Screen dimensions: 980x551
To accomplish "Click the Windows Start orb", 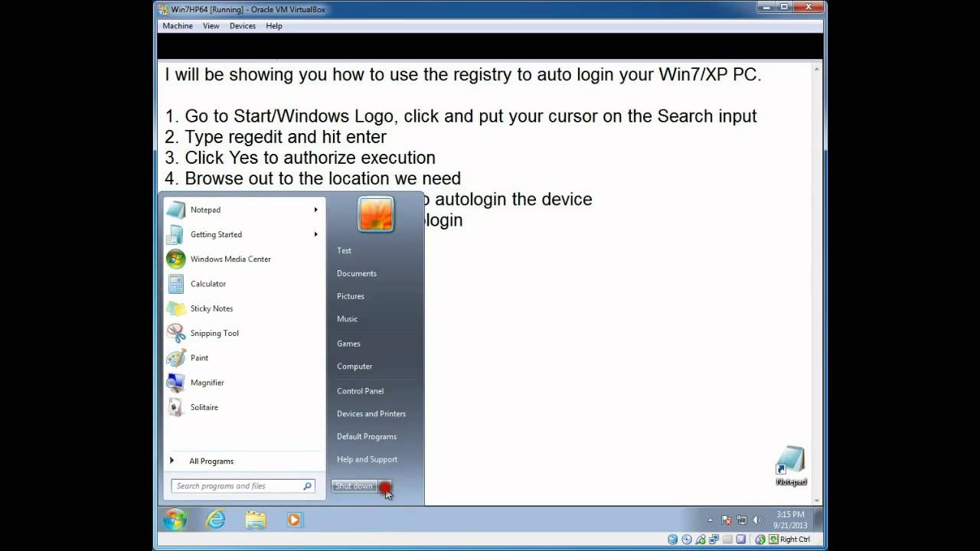I will (x=175, y=520).
